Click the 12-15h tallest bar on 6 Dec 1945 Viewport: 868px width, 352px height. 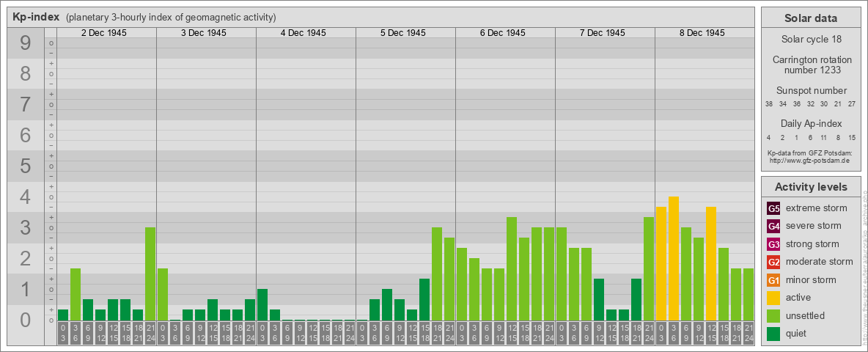coord(512,268)
